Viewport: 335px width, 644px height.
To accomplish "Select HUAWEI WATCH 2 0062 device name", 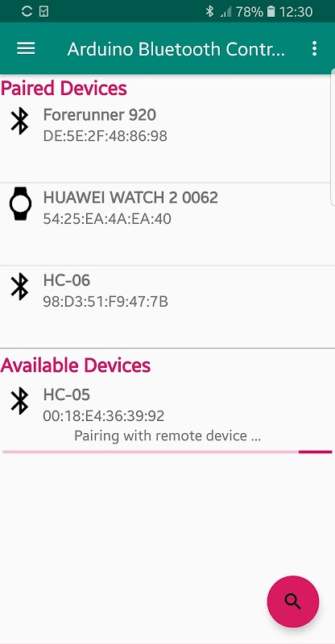I will (x=130, y=197).
